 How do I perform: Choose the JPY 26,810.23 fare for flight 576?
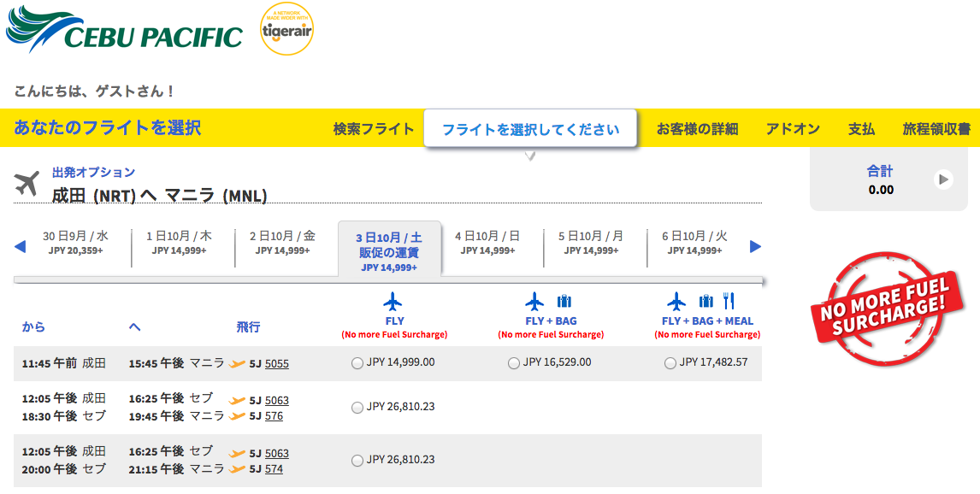[x=357, y=407]
